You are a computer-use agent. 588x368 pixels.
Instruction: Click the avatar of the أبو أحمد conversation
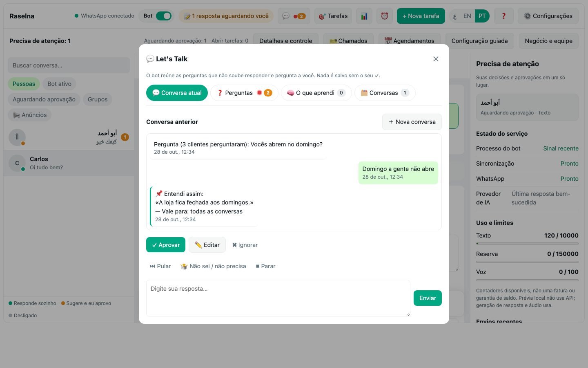tap(17, 137)
